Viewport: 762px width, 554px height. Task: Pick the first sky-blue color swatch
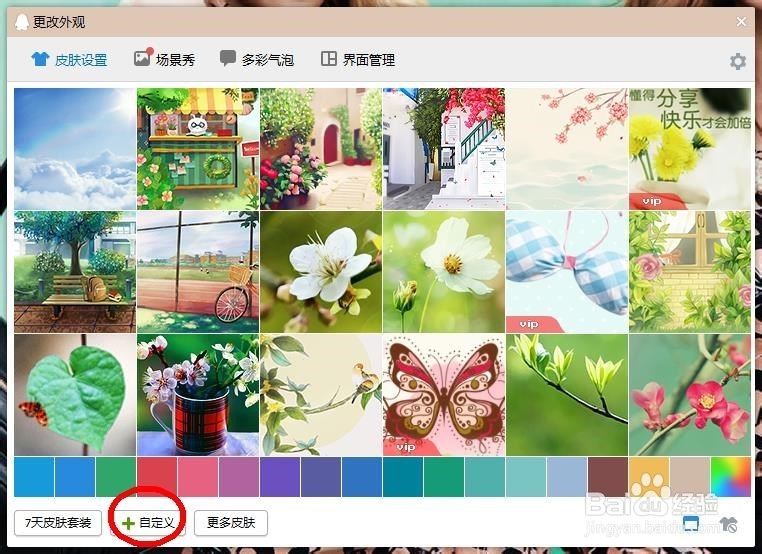pyautogui.click(x=34, y=477)
